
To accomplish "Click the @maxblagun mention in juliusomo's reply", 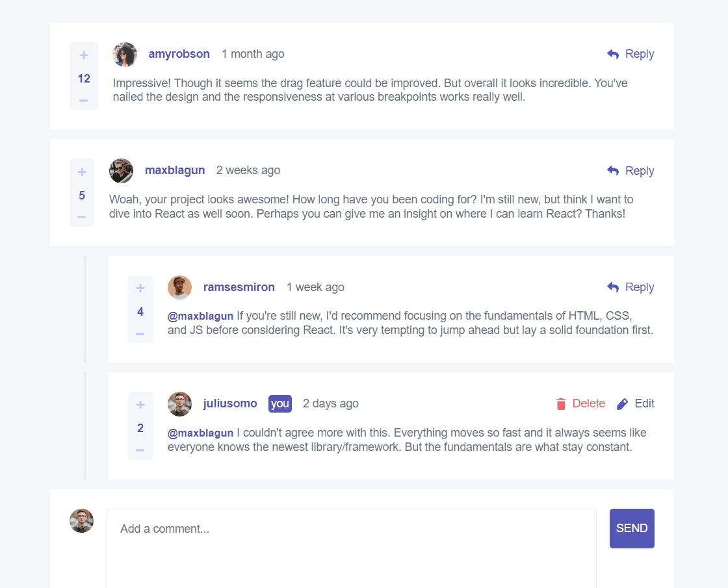I will coord(201,433).
